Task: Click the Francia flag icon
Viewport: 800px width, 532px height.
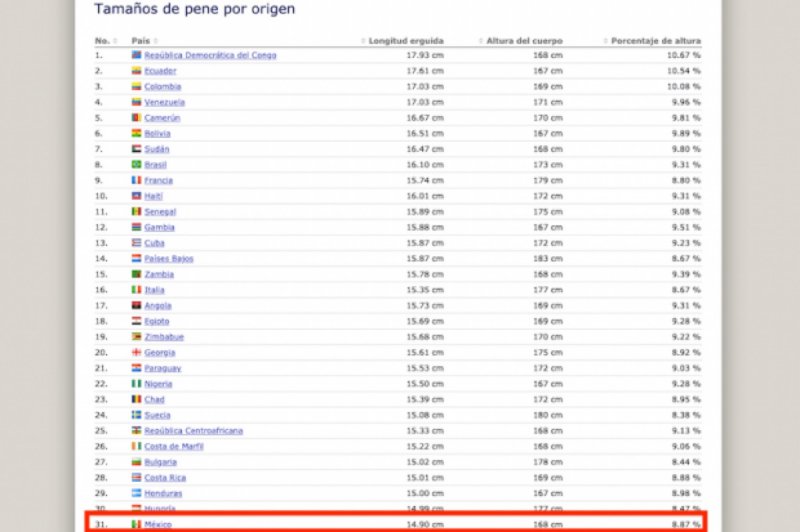Action: pos(137,180)
